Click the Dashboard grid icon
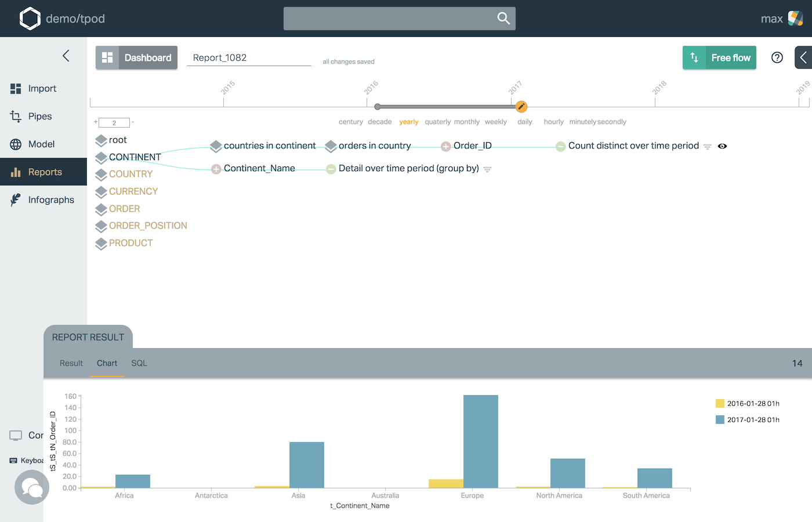The height and width of the screenshot is (522, 812). (107, 57)
